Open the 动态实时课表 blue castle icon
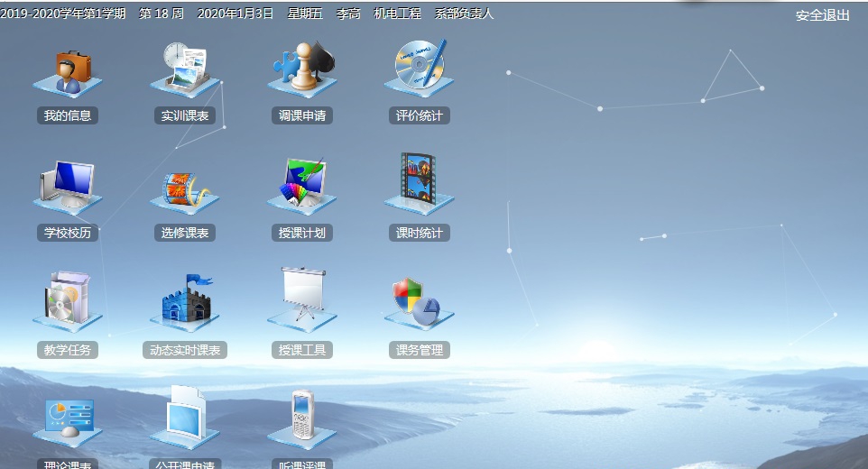The width and height of the screenshot is (868, 469). click(185, 303)
